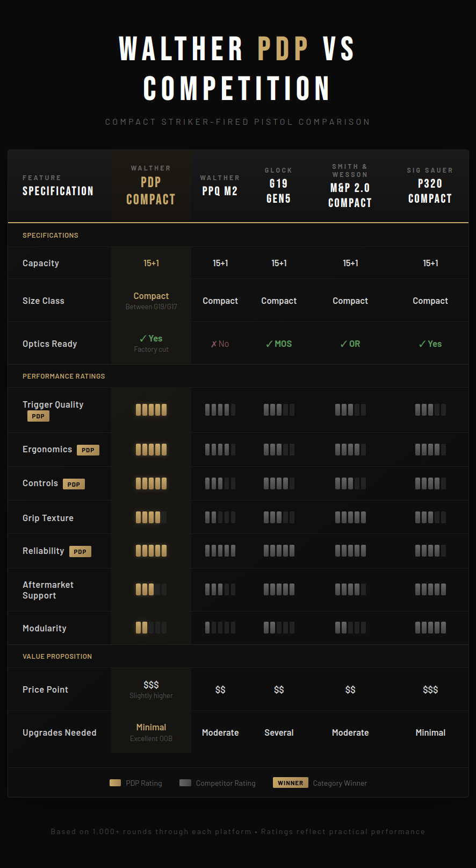The width and height of the screenshot is (476, 868).
Task: Click P320 Compact's Modularity rating bar
Action: click(430, 628)
